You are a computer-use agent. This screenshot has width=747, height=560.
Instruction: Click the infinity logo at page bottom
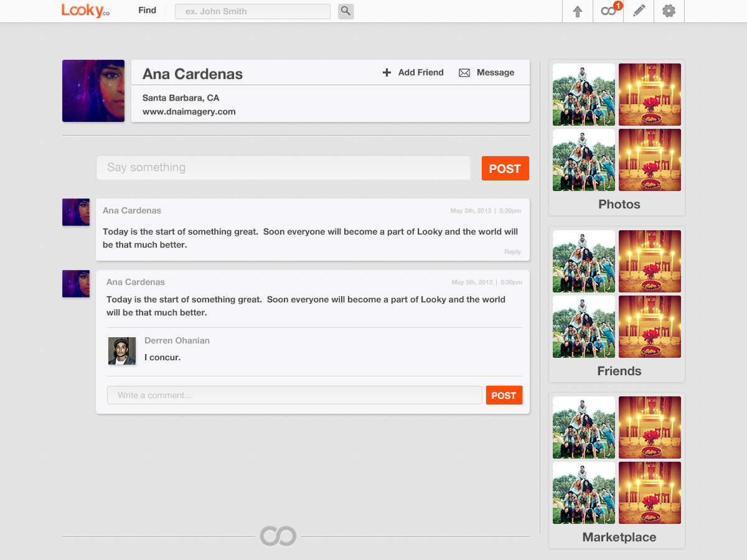(278, 536)
